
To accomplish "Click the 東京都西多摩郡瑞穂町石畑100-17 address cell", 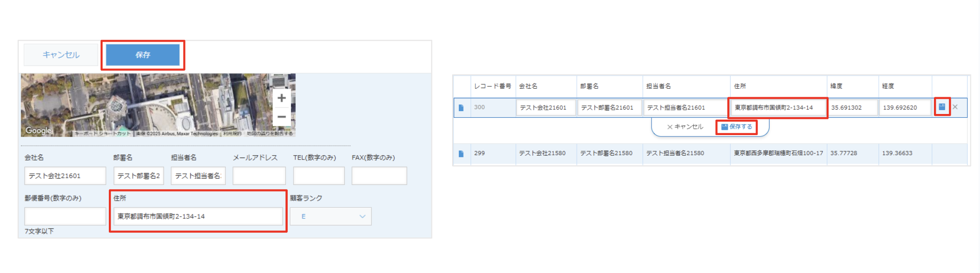I will [779, 153].
